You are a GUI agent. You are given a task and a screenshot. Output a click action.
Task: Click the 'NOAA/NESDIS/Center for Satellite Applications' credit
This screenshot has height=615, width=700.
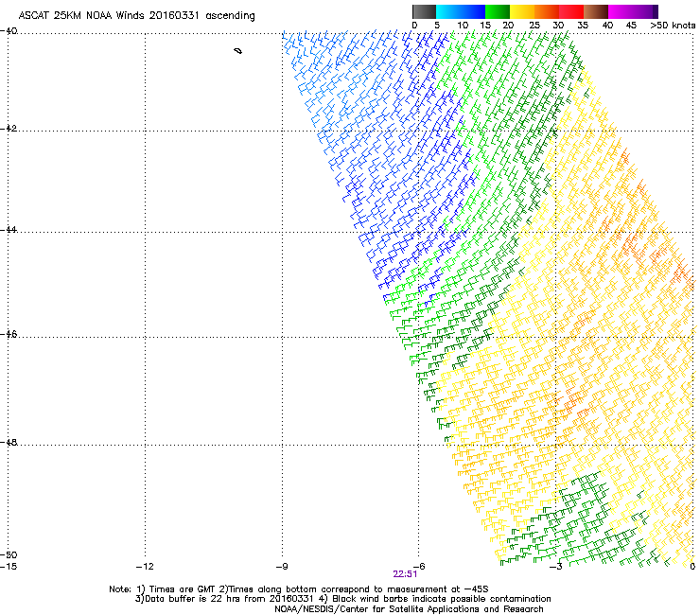click(409, 609)
